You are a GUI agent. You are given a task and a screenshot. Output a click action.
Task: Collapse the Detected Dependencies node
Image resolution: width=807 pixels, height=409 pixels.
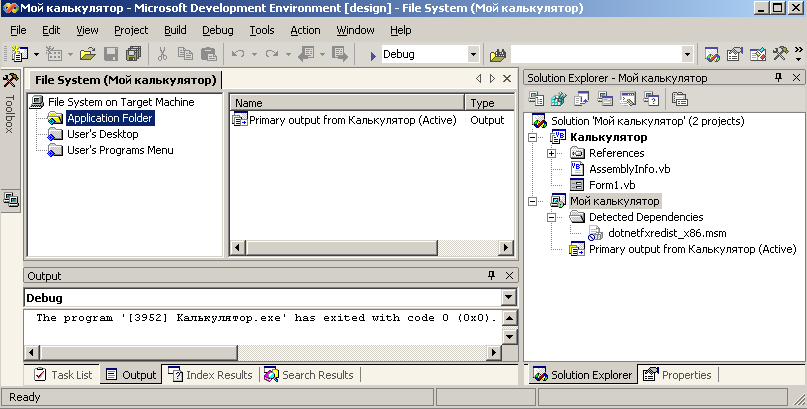click(551, 217)
